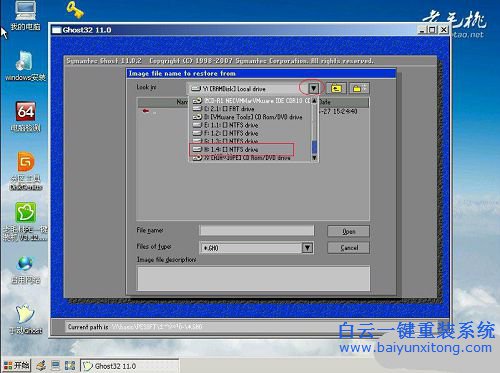The image size is (500, 373).
Task: Select C: 2.1 FAT drive entry
Action: coord(251,109)
